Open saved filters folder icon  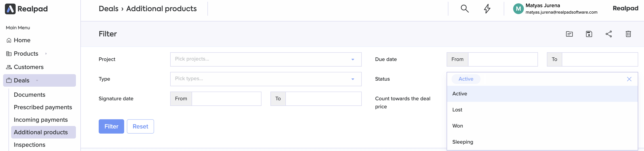point(569,34)
